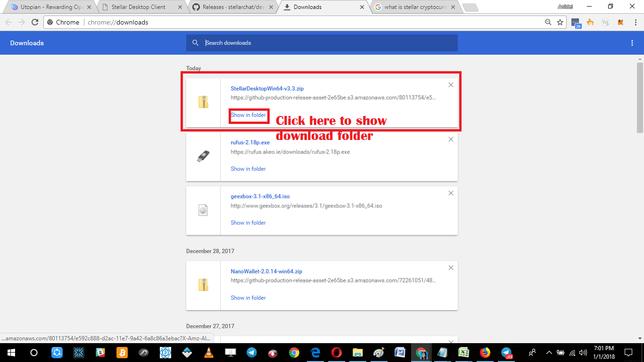Select the Downloads tab
The image size is (644, 362).
323,7
